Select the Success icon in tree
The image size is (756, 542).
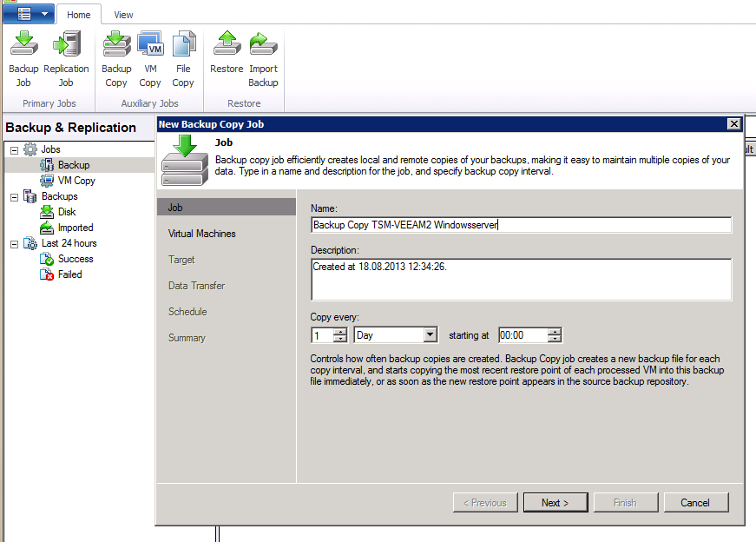pyautogui.click(x=47, y=259)
